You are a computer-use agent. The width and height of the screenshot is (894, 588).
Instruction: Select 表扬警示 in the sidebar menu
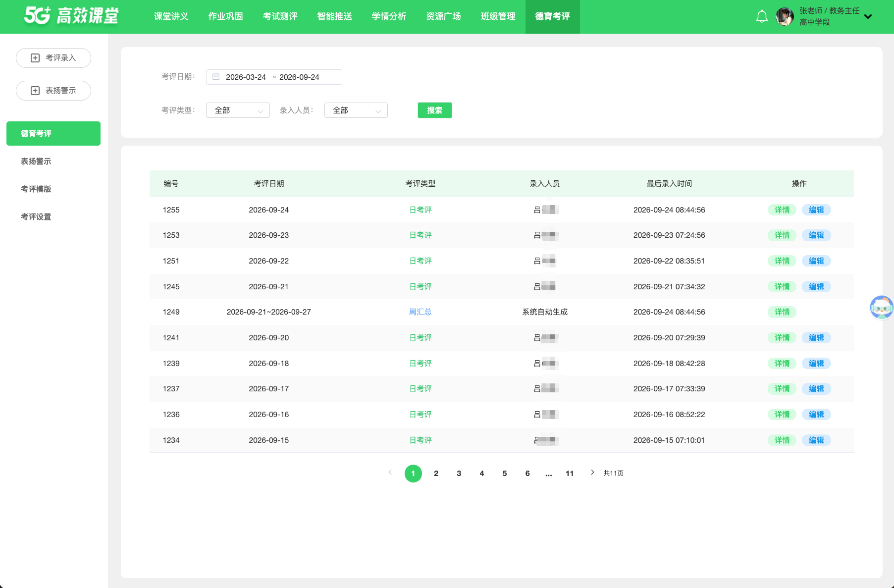(x=36, y=161)
